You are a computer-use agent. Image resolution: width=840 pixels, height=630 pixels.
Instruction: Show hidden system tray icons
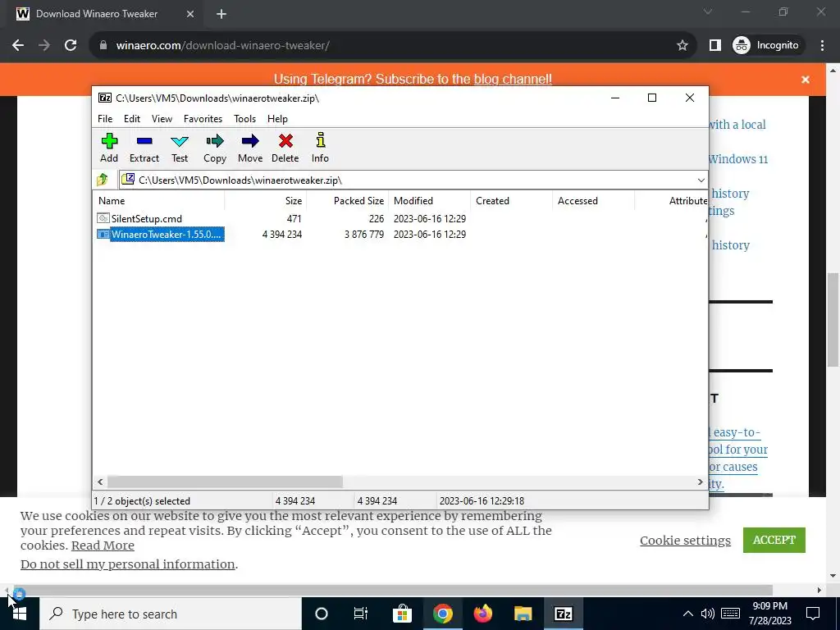tap(688, 614)
